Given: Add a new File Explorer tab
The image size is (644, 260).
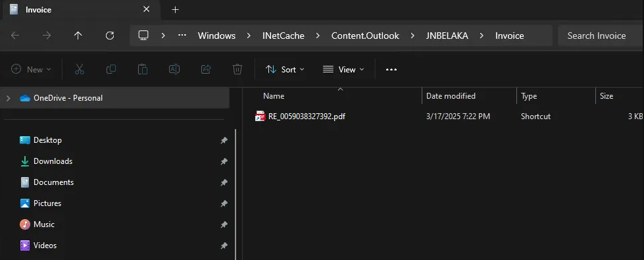Looking at the screenshot, I should point(176,9).
